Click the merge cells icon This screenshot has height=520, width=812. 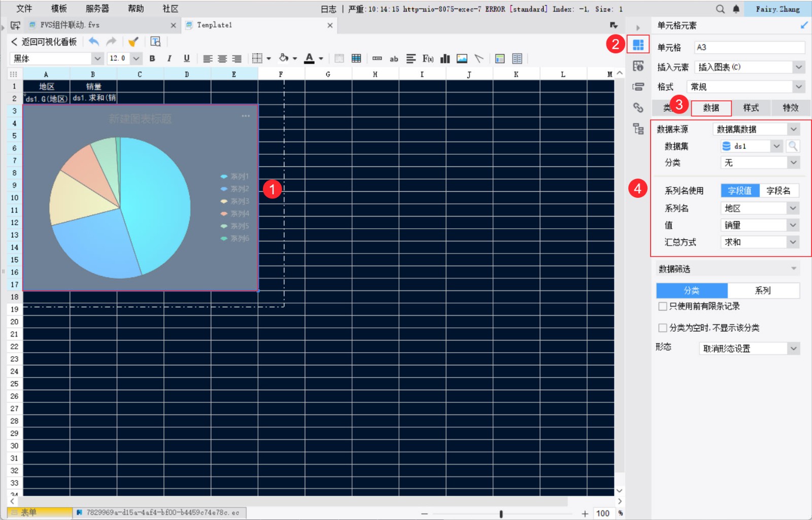click(x=339, y=59)
